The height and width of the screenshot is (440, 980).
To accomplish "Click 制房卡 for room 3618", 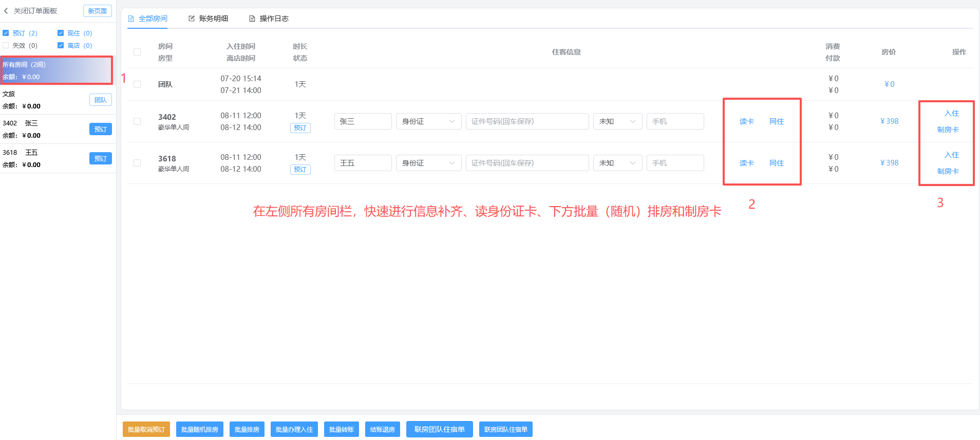I will pyautogui.click(x=948, y=171).
